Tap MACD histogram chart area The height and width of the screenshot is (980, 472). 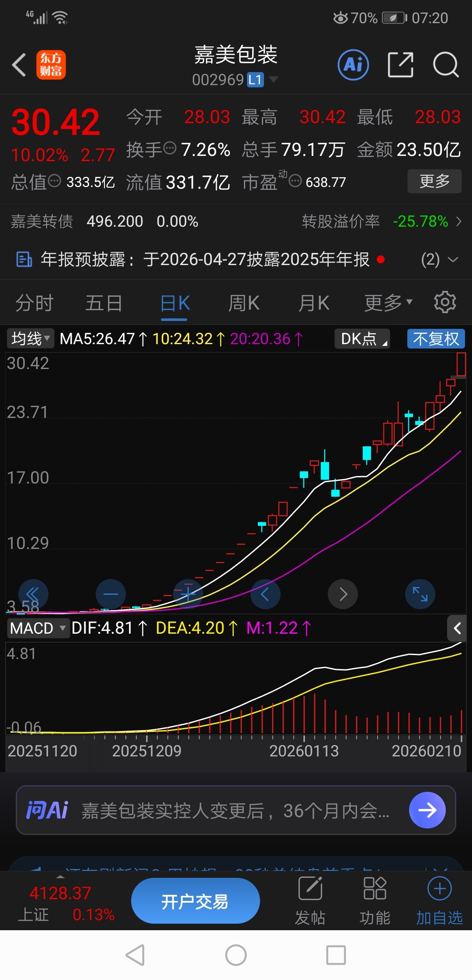pyautogui.click(x=236, y=688)
